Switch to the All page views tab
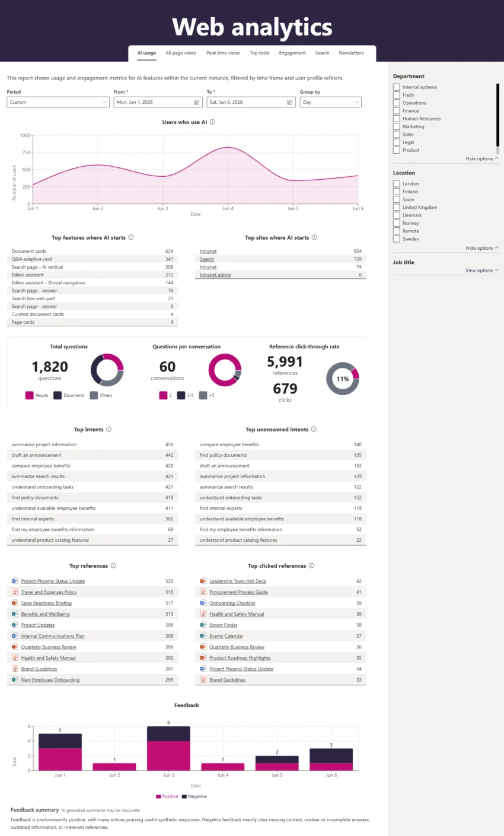Screen dimensions: 504x836 click(181, 53)
